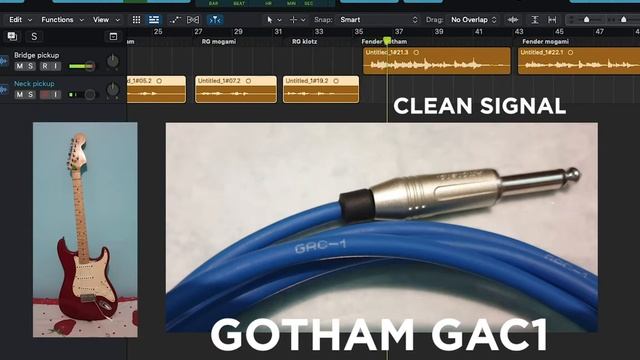
Task: Click the track header configuration icon
Action: 113,36
